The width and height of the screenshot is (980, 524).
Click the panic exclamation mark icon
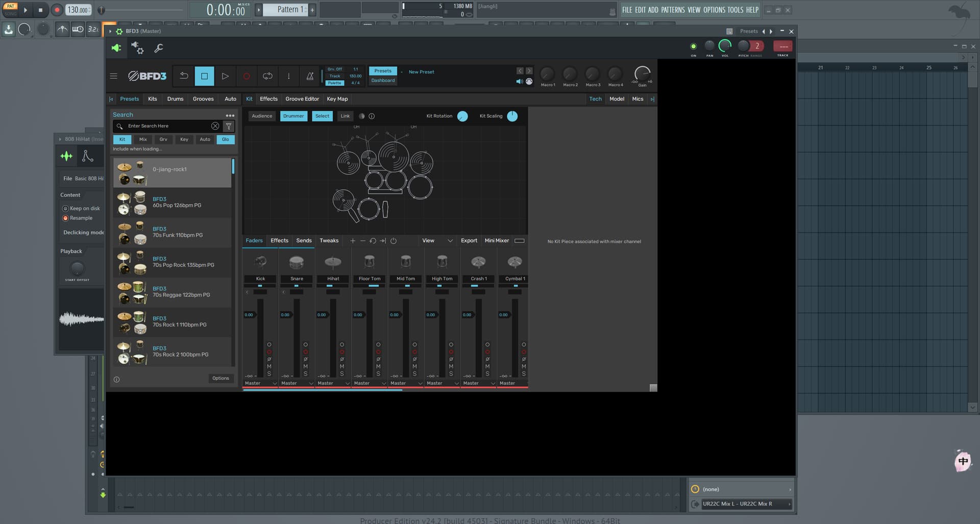pos(288,76)
